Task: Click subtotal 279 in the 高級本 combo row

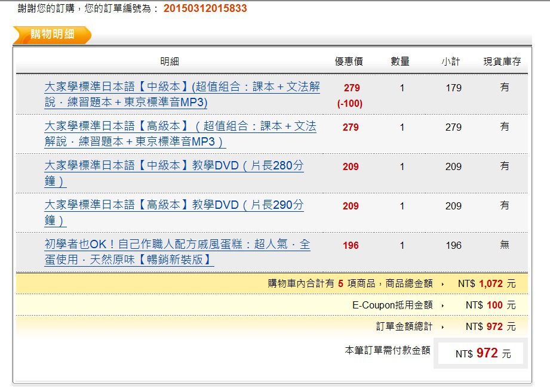Action: (x=453, y=127)
